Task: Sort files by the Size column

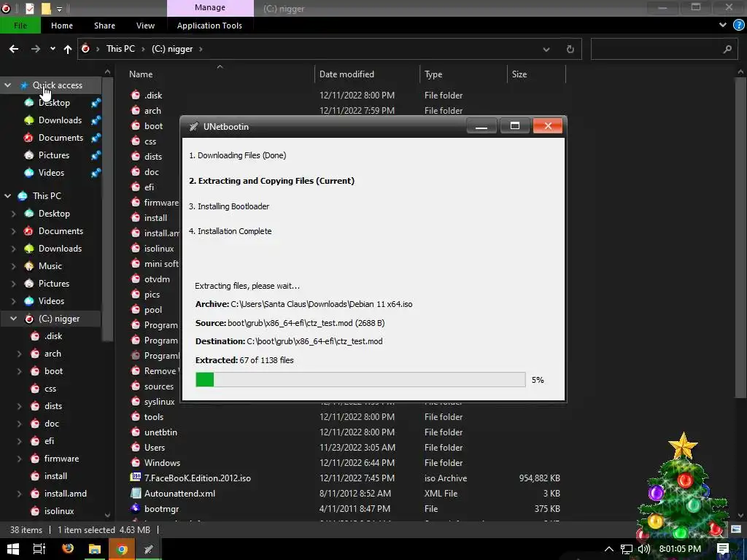Action: pos(519,74)
